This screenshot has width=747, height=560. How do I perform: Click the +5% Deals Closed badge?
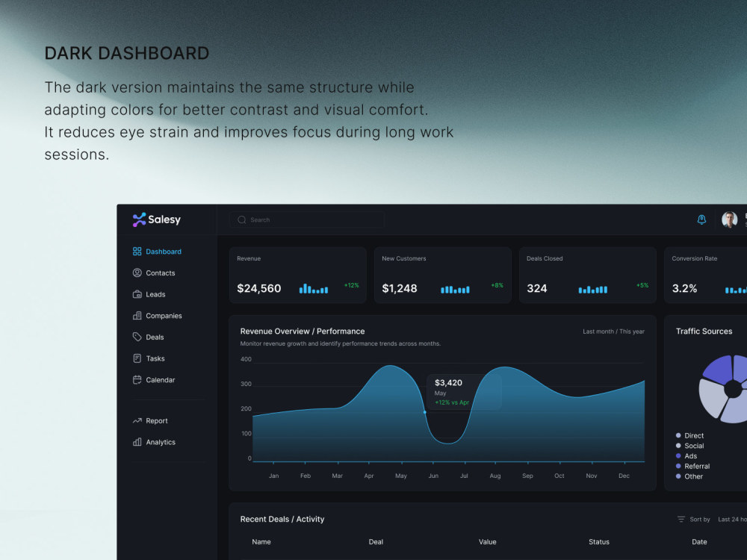642,285
